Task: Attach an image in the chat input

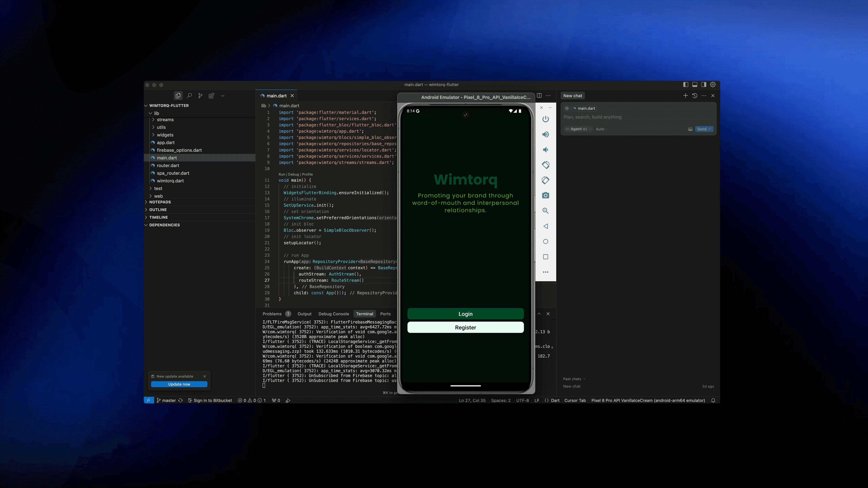Action: tap(690, 129)
